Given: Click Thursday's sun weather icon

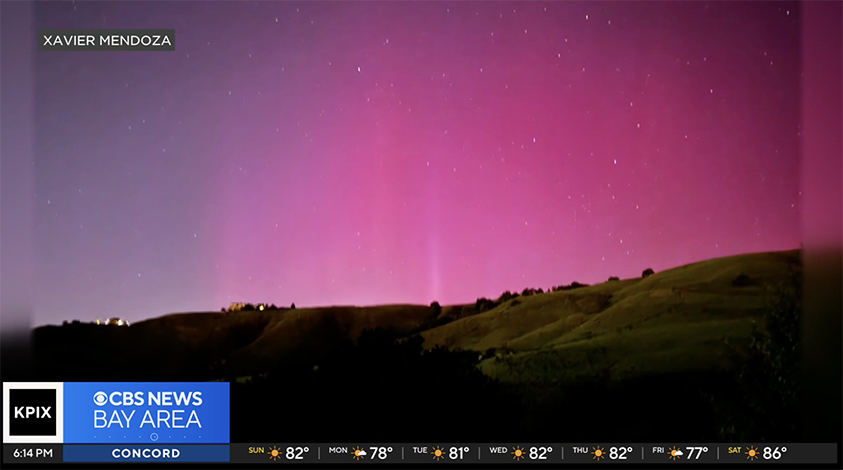Looking at the screenshot, I should pyautogui.click(x=598, y=453).
